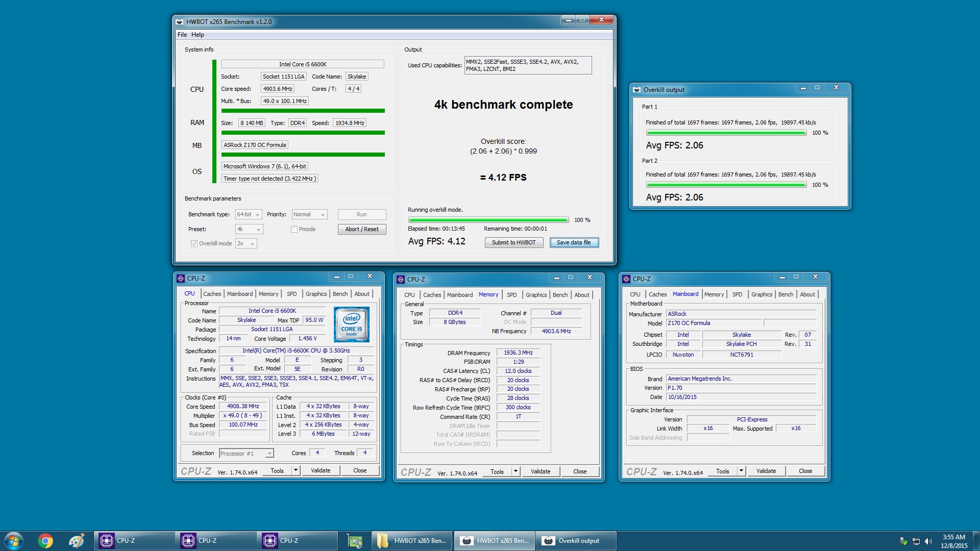Screen dimensions: 980x551
Task: Open the Benchmark type 64-bit dropdown
Action: pyautogui.click(x=249, y=215)
